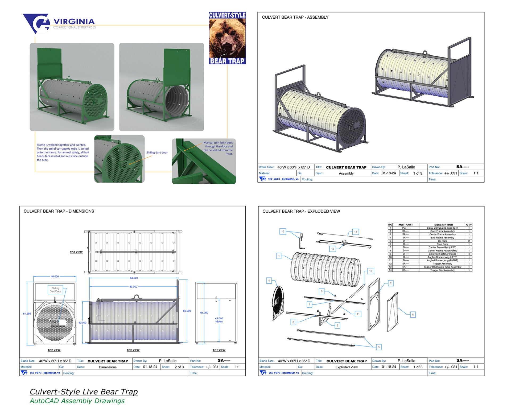Click the 84.500 length dimension label
Image resolution: width=511 pixels, height=420 pixels.
click(x=134, y=278)
